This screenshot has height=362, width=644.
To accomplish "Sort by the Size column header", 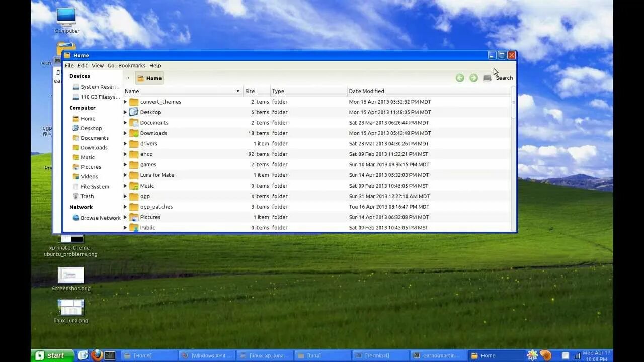I will pyautogui.click(x=257, y=91).
